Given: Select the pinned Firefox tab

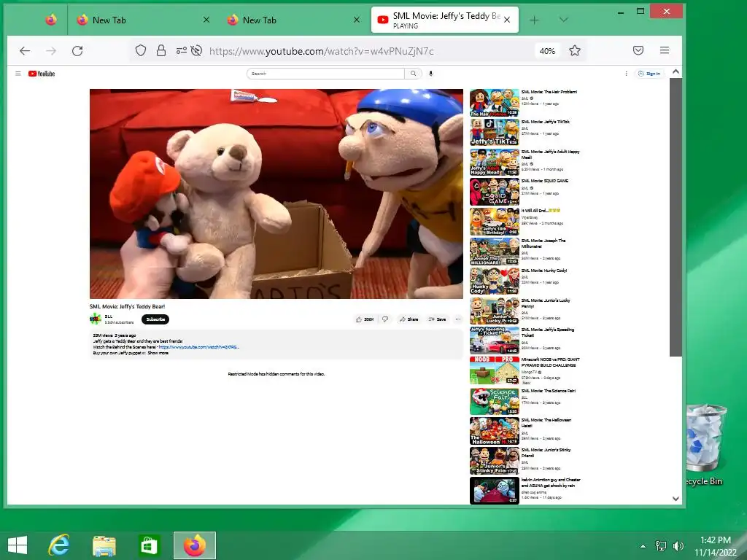Looking at the screenshot, I should pos(51,20).
